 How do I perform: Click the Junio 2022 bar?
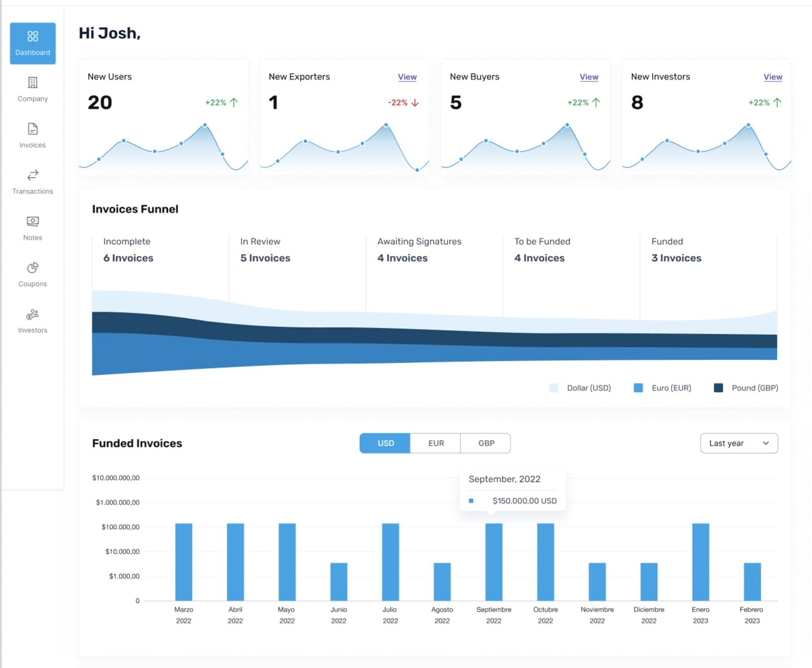(339, 582)
